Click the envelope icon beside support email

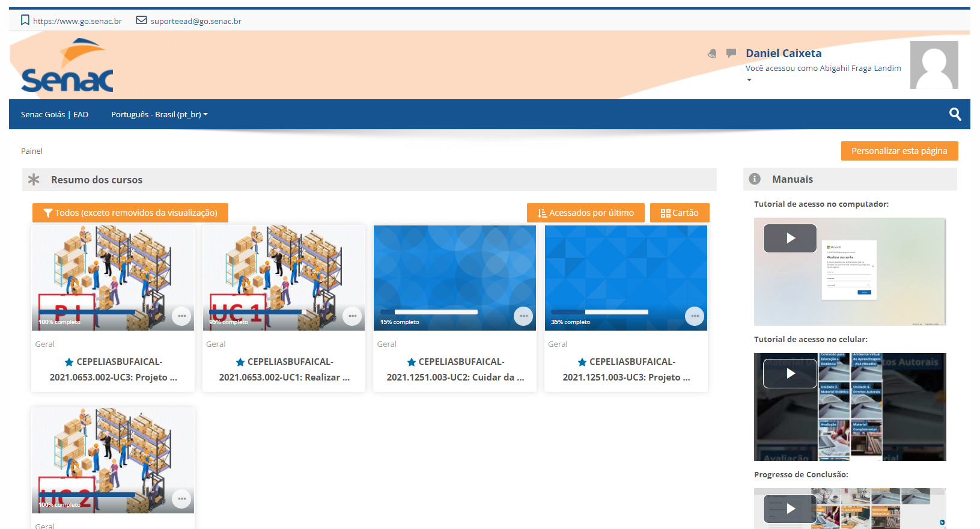point(141,20)
